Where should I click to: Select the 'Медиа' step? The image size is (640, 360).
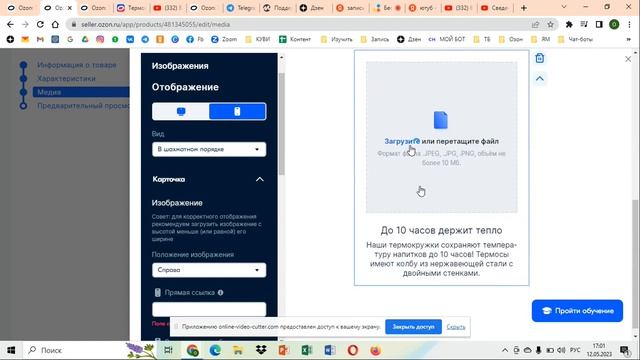[x=81, y=92]
